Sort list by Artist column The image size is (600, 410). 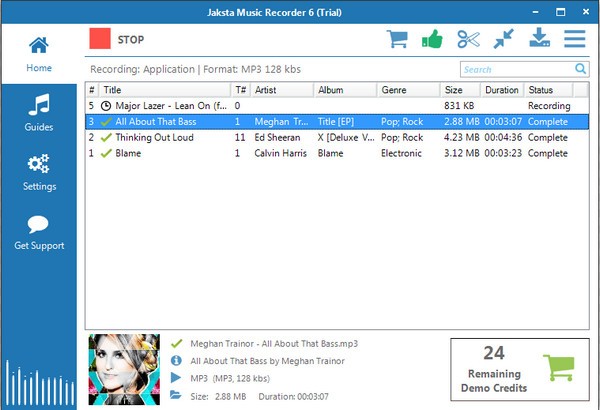pos(282,90)
